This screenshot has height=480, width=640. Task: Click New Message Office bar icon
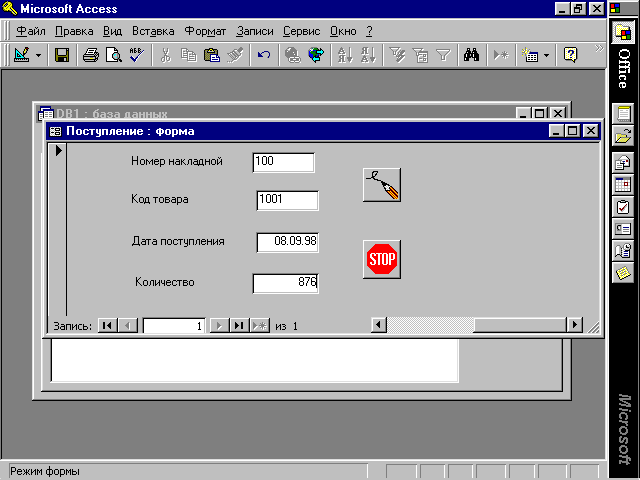[x=623, y=162]
